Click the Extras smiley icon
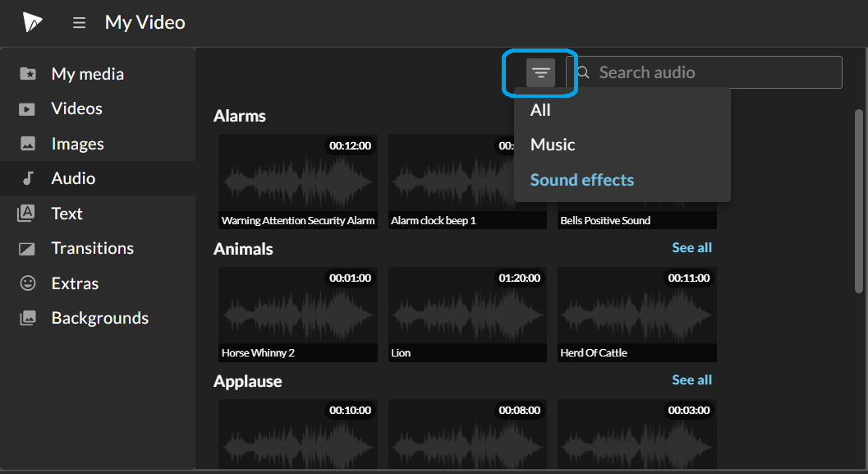This screenshot has width=868, height=474. [x=28, y=283]
